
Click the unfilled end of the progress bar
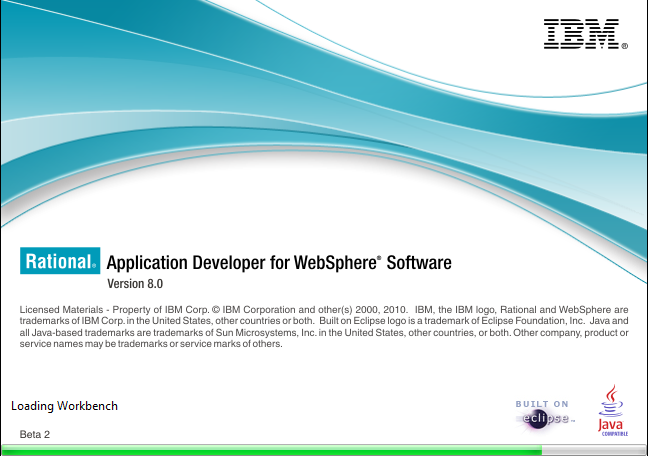coord(592,450)
